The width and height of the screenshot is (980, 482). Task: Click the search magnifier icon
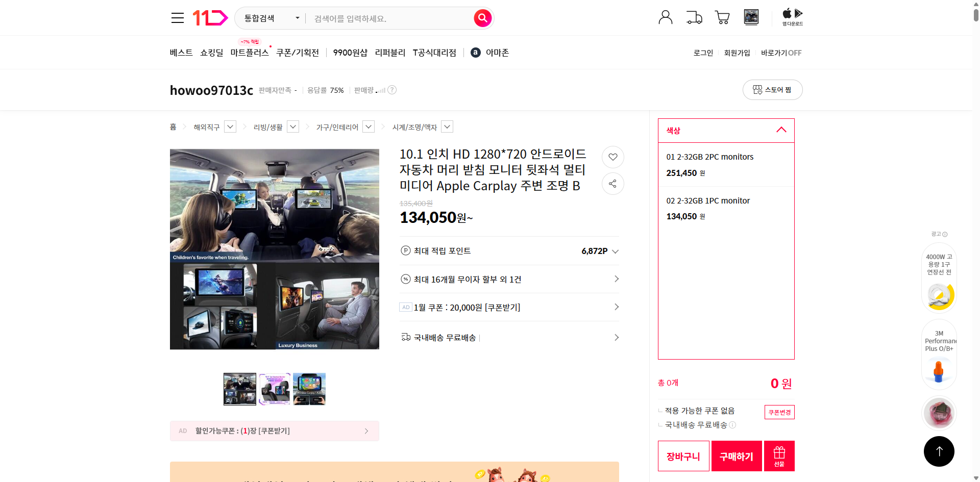tap(482, 17)
